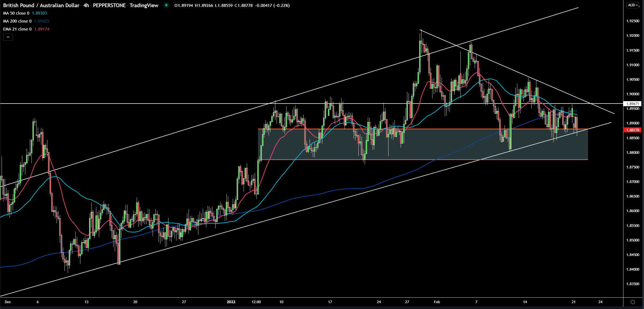Click the 14 date label on the time axis
Image resolution: width=644 pixels, height=309 pixels.
[525, 302]
